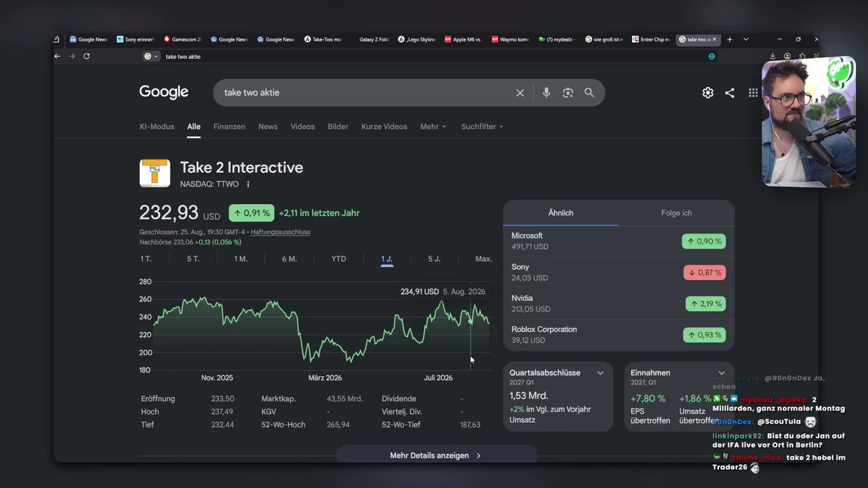This screenshot has width=868, height=488.
Task: Open the Microsoft stock row
Action: pyautogui.click(x=618, y=241)
